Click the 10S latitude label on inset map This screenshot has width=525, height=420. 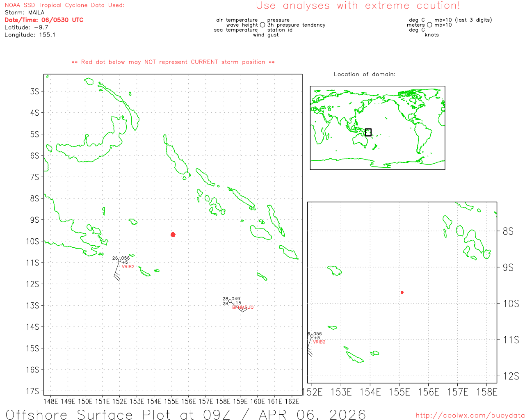(x=511, y=304)
